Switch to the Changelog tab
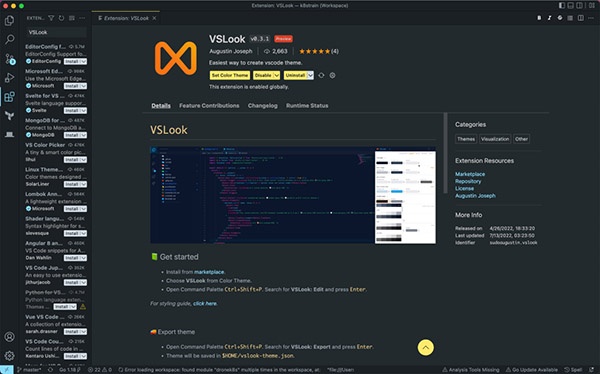This screenshot has height=374, width=600. pyautogui.click(x=262, y=106)
